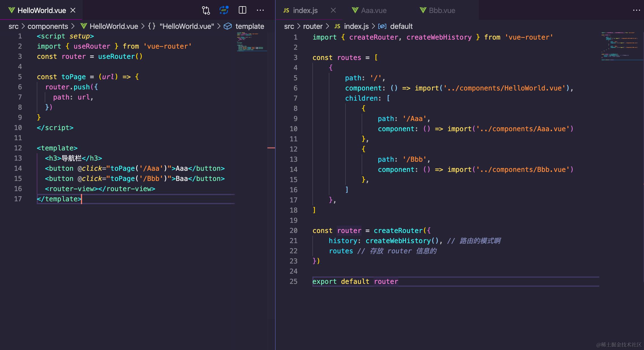The image size is (644, 350).
Task: Click 'export default router' line
Action: point(355,281)
